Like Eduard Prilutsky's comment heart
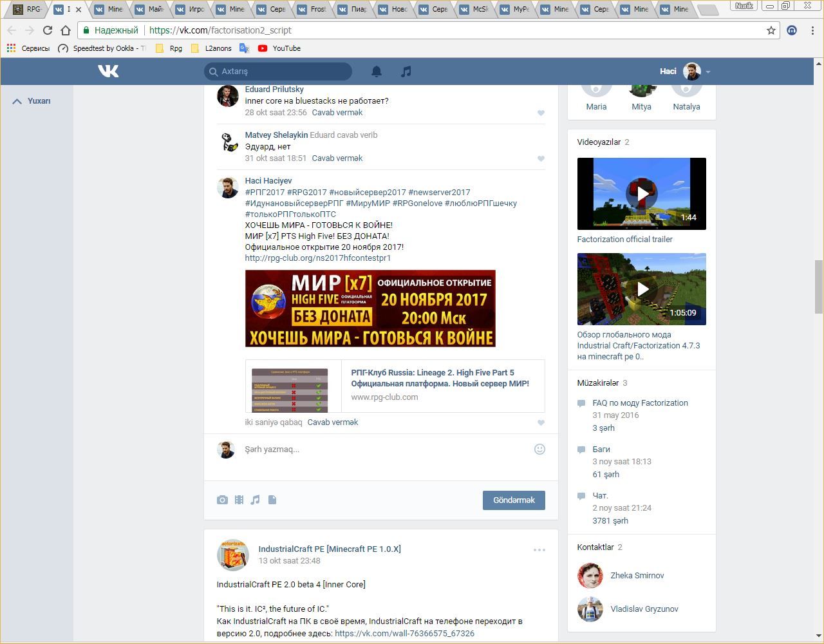Viewport: 824px width, 644px height. 541,113
